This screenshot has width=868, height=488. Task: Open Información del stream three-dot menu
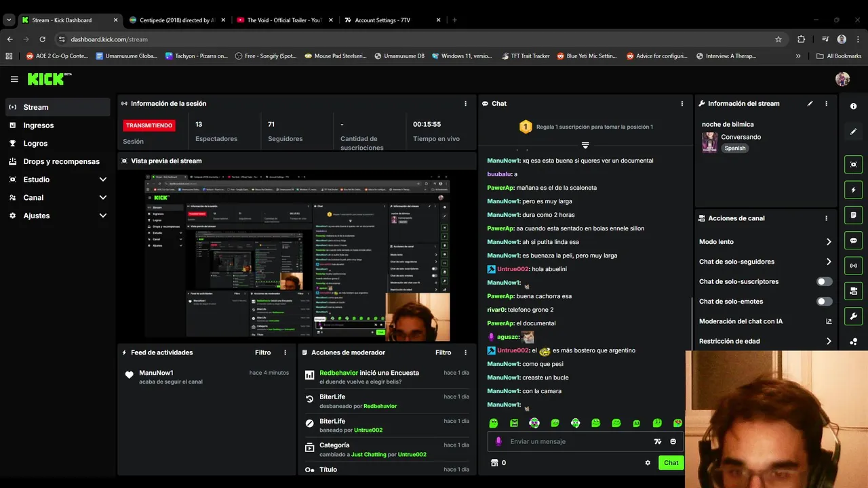[826, 104]
